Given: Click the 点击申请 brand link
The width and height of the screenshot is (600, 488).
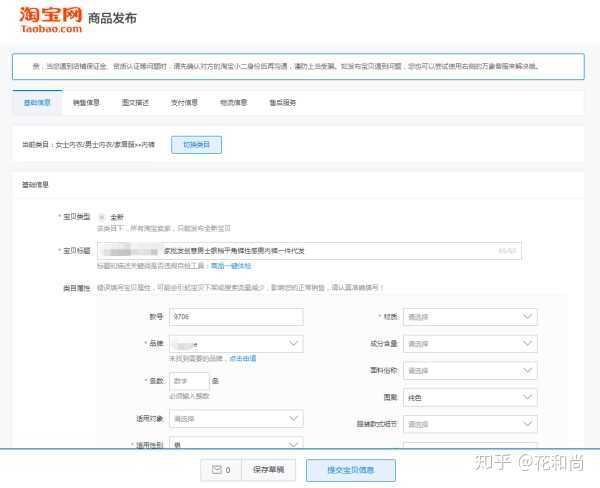Looking at the screenshot, I should coord(243,357).
